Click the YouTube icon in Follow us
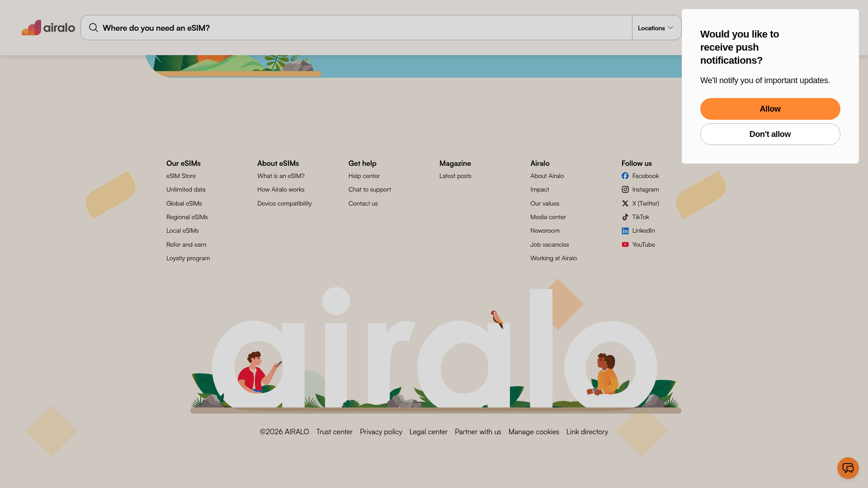 625,244
